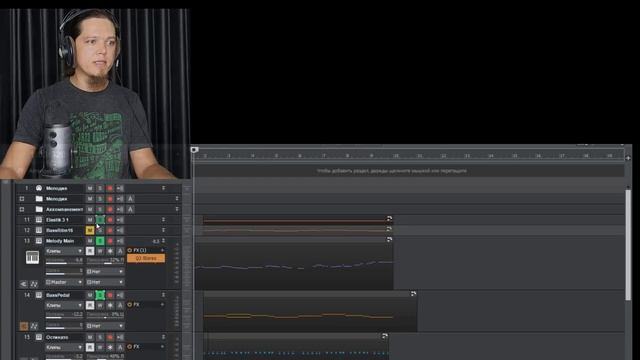Click the folder icon of the Мелодия folder track
640x360 pixels.
pyautogui.click(x=39, y=199)
